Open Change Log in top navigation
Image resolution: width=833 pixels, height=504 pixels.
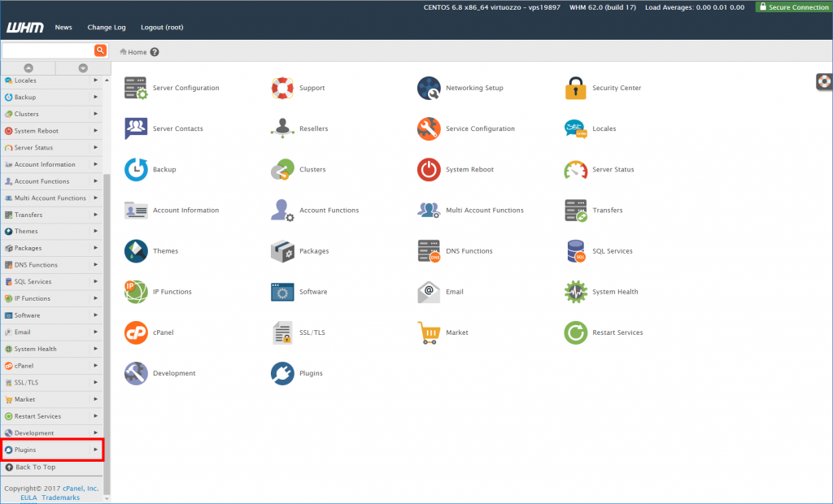[x=107, y=27]
